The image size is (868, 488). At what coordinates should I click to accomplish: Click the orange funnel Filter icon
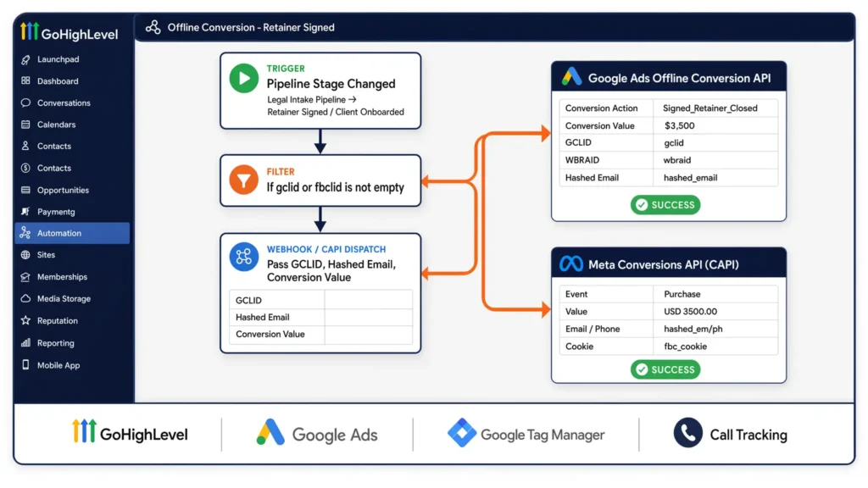[243, 180]
